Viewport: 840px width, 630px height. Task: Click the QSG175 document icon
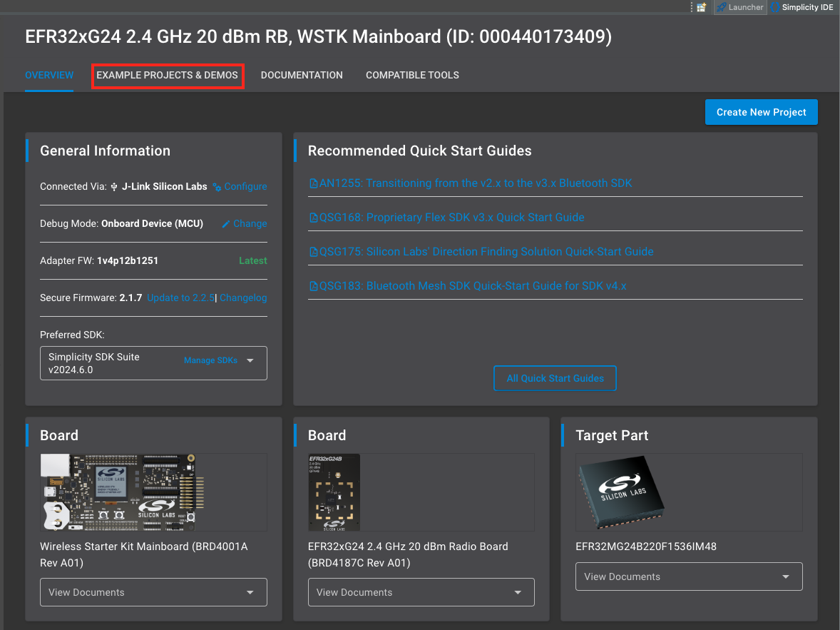pos(313,252)
